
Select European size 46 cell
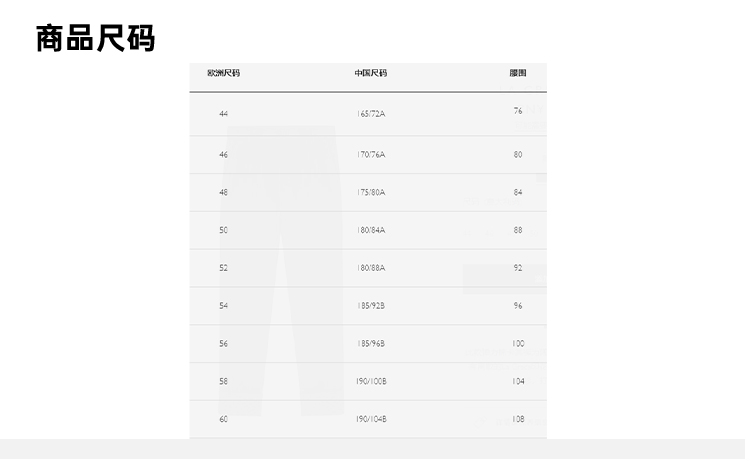[223, 155]
